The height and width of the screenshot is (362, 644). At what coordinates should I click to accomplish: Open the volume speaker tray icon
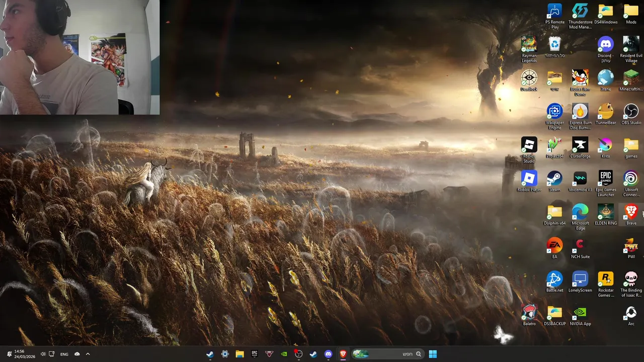tap(43, 354)
